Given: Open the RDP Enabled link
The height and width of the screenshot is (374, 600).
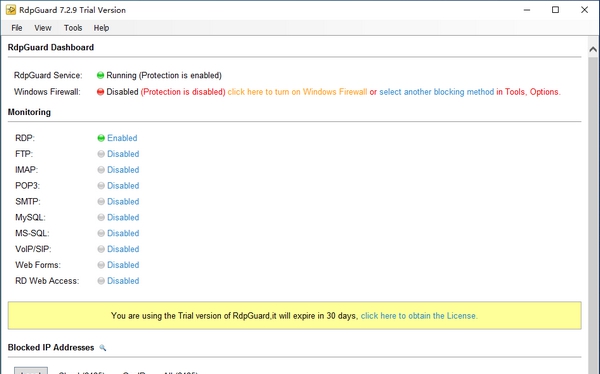Looking at the screenshot, I should click(122, 138).
